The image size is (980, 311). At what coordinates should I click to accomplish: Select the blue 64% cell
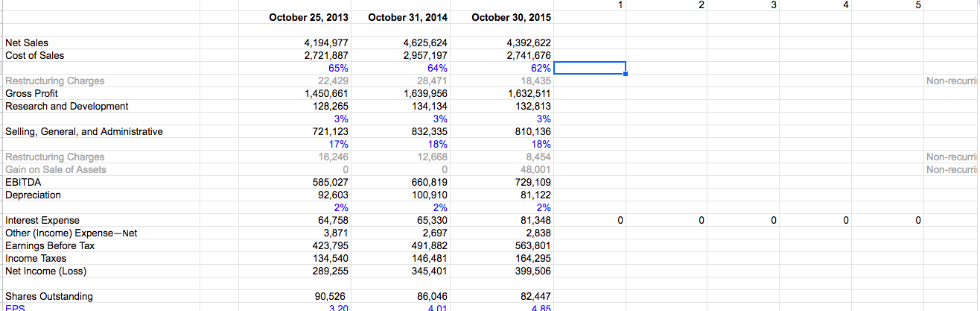[x=436, y=68]
